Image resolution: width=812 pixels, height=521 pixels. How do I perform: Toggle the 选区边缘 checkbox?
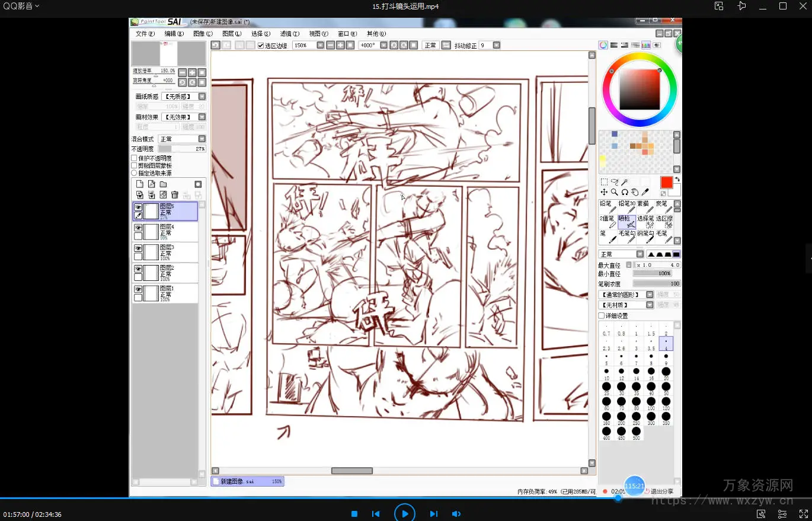261,46
